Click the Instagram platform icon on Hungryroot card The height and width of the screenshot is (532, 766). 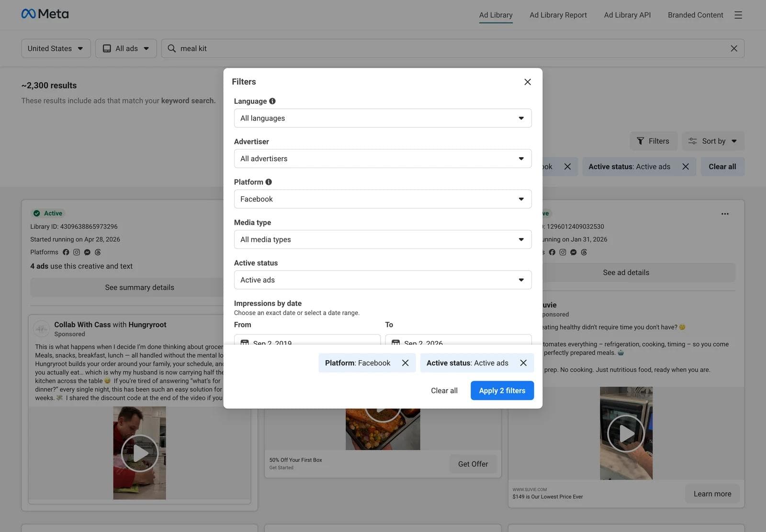point(77,252)
